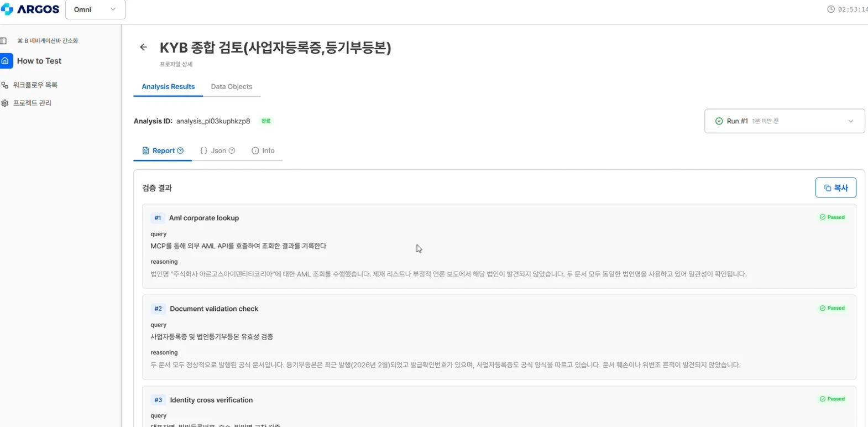This screenshot has width=868, height=427.
Task: Click the 검증 결과 section heading
Action: [x=157, y=188]
